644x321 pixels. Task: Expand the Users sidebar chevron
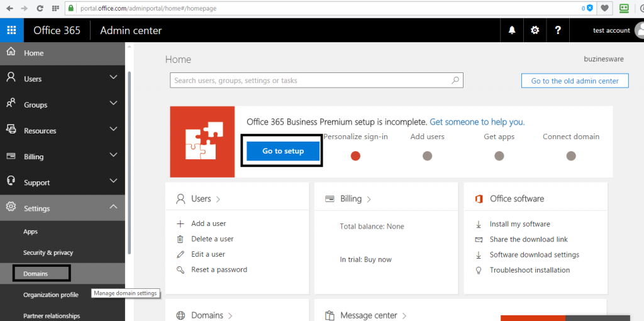point(113,77)
